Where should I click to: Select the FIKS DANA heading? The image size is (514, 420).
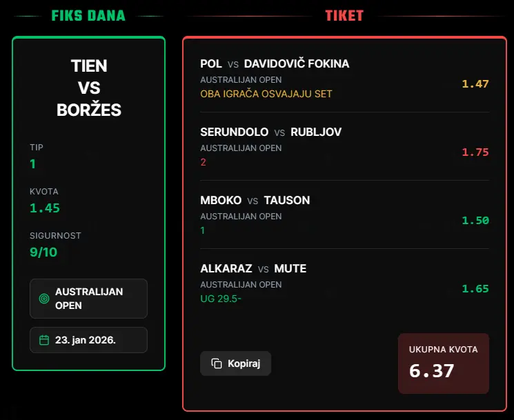(88, 15)
